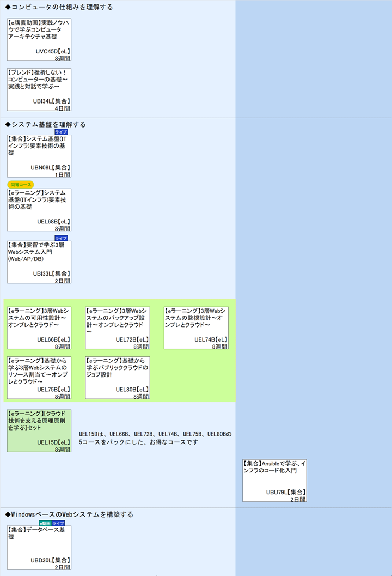Viewport: 392px width, 576px height.
Task: Open the UBI33L 実習で学ぶ3層Webシステム入門 course
Action: pos(39,262)
